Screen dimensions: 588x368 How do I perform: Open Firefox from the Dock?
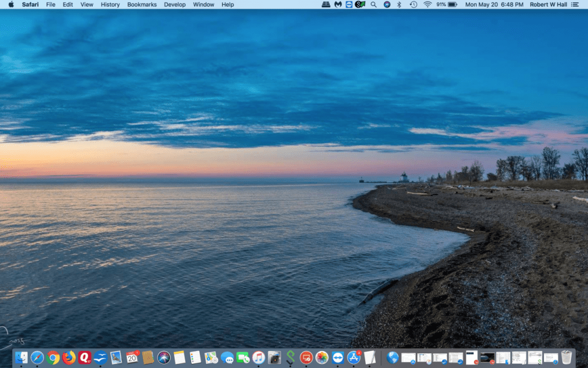pos(69,356)
